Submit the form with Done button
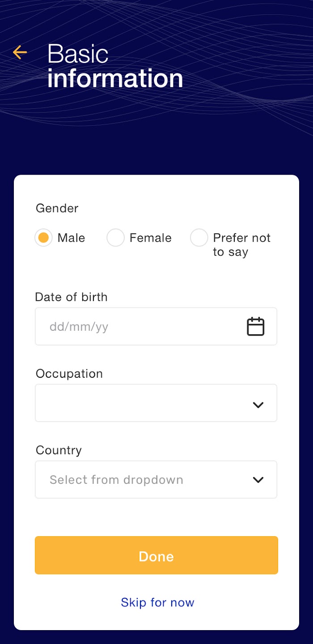 pyautogui.click(x=156, y=555)
